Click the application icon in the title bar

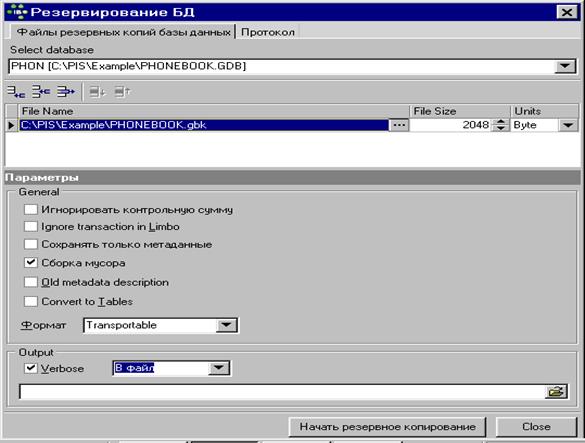(17, 12)
